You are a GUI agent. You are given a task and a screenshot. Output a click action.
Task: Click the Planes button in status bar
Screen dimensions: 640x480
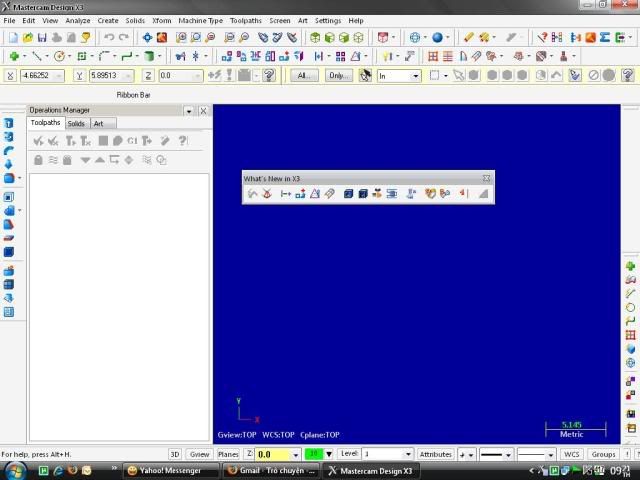(228, 454)
